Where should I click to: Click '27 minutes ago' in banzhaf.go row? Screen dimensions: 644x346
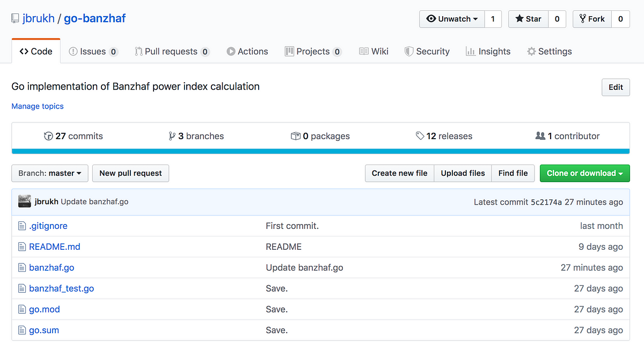point(592,268)
